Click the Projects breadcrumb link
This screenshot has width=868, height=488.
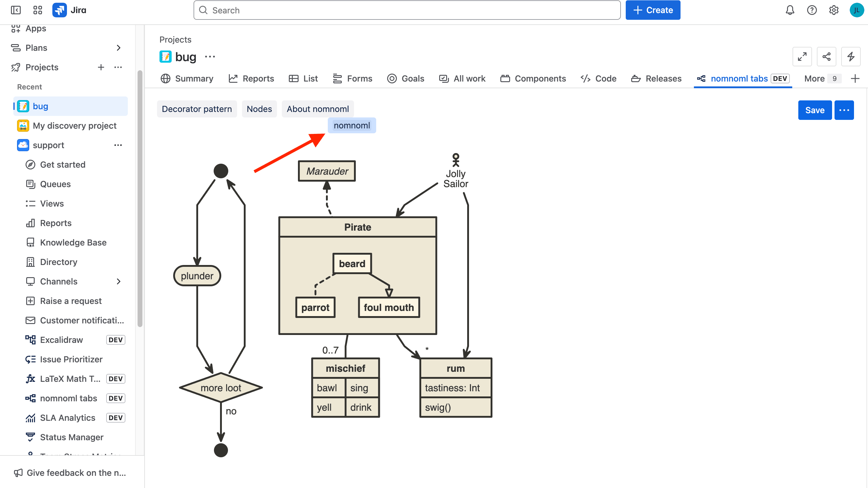(x=175, y=40)
